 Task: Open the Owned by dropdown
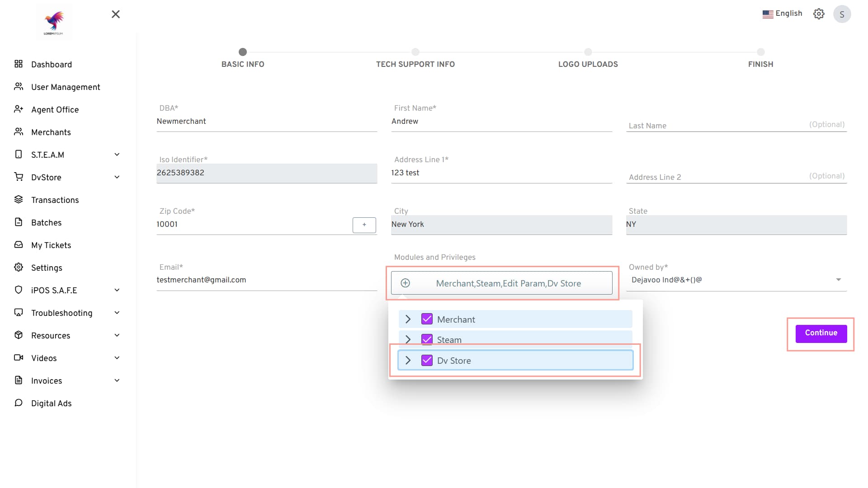tap(736, 280)
